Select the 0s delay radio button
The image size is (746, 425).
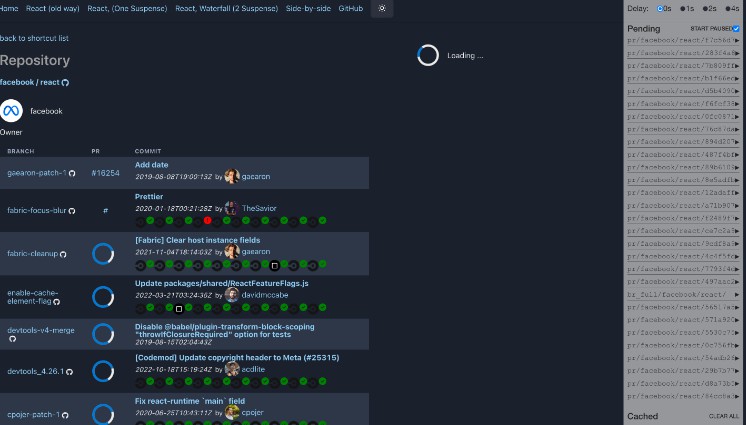[662, 8]
